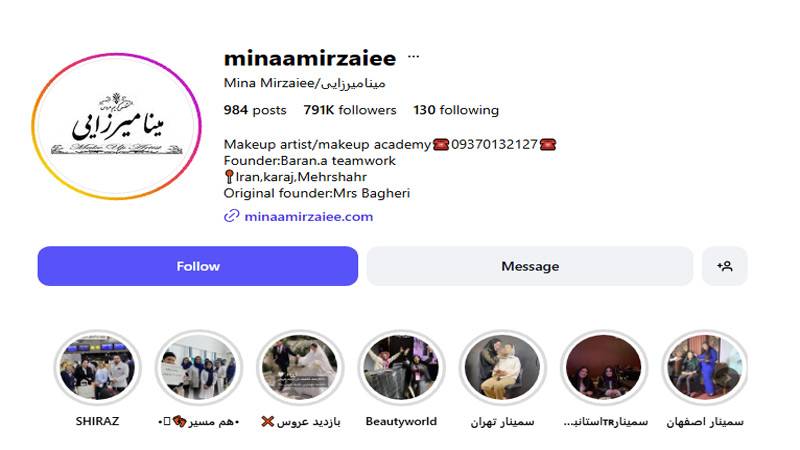800x450 pixels.
Task: Click the Message button
Action: 530,266
